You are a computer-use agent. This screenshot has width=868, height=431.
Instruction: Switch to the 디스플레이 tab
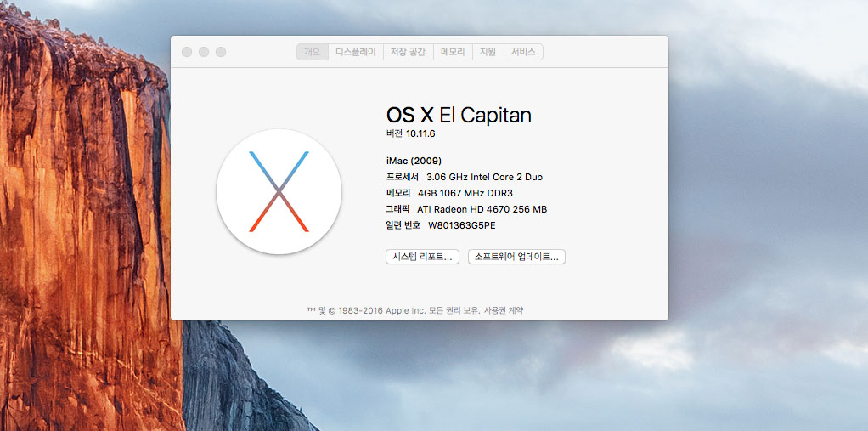356,52
